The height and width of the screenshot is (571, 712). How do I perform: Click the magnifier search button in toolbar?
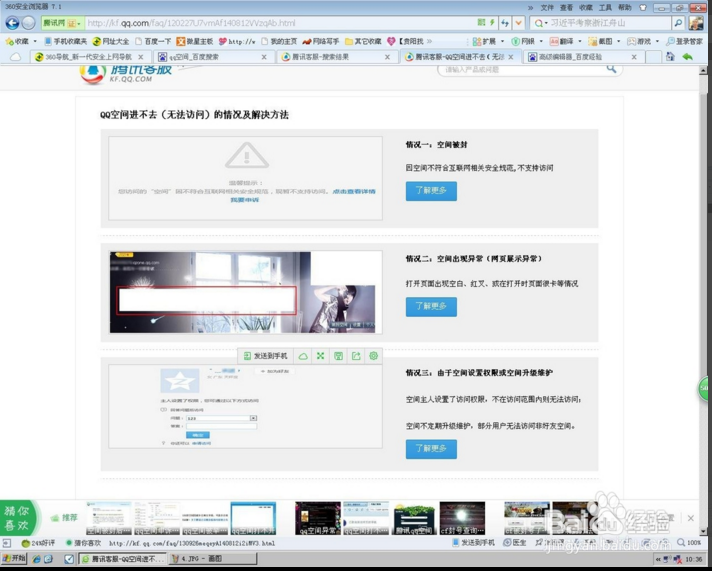coord(678,23)
